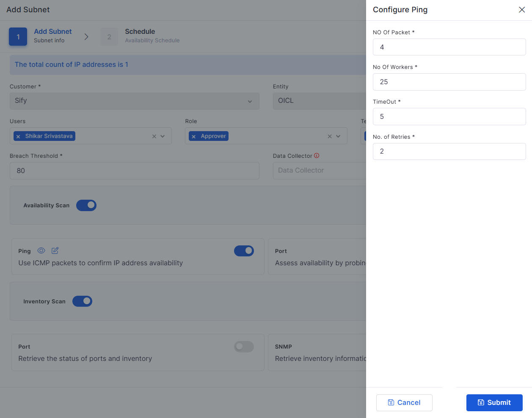Click the Data Collector info icon
Screen dimensions: 532x418
pyautogui.click(x=317, y=156)
